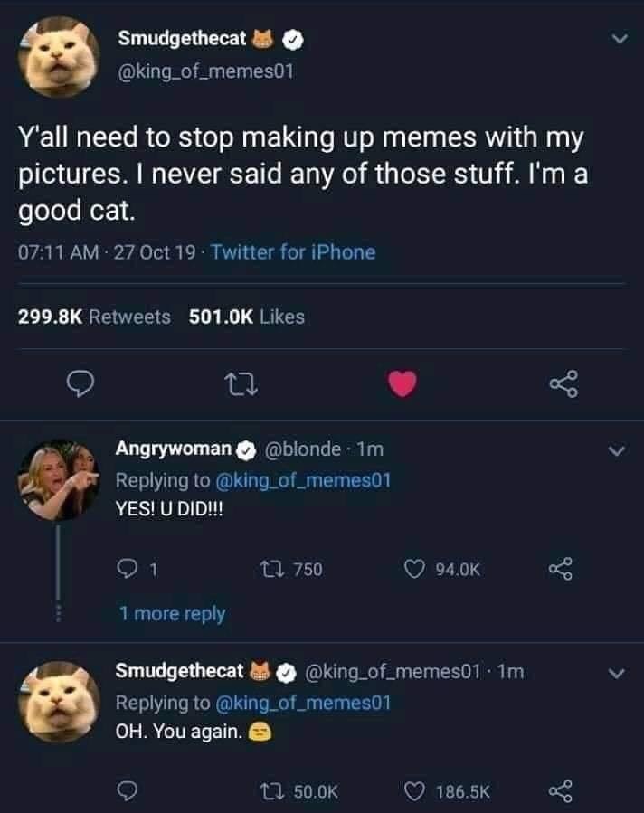Viewport: 644px width, 813px height.
Task: Show the '1 more reply' thread
Action: pyautogui.click(x=173, y=613)
